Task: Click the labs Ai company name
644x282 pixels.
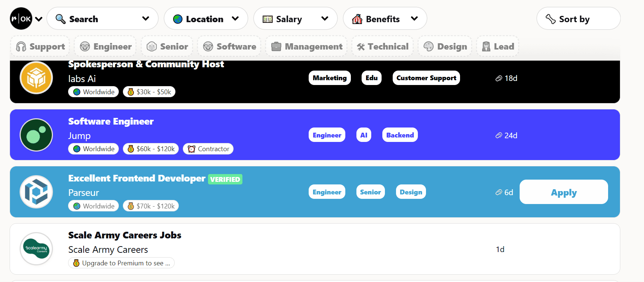Action: (x=82, y=79)
